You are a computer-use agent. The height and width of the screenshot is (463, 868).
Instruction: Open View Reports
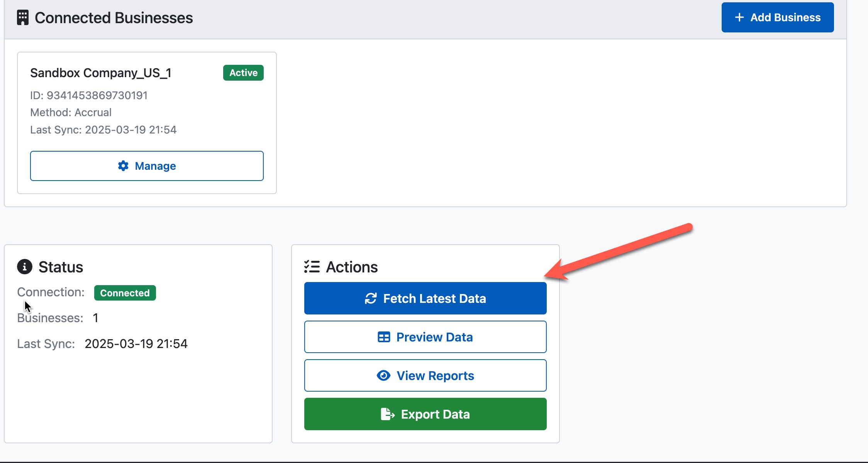[425, 375]
